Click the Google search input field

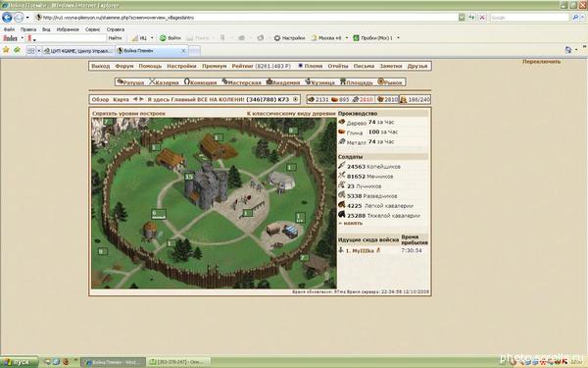tap(529, 18)
